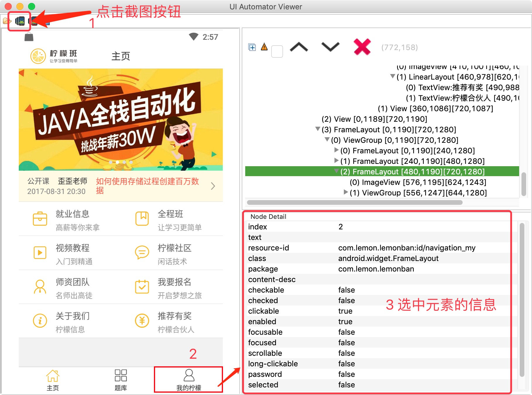Click the chevron arrow beside 公开课 announcement

click(213, 186)
